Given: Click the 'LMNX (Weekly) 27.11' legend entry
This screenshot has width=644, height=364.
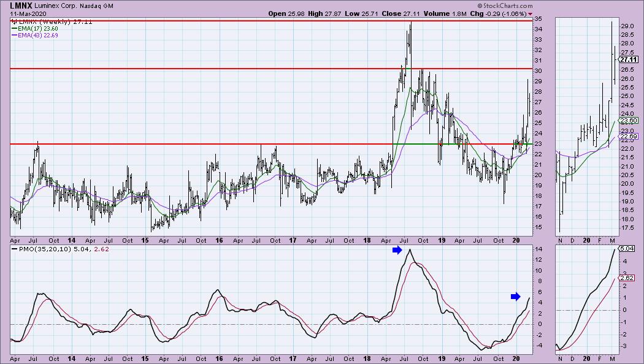Looking at the screenshot, I should 52,21.
